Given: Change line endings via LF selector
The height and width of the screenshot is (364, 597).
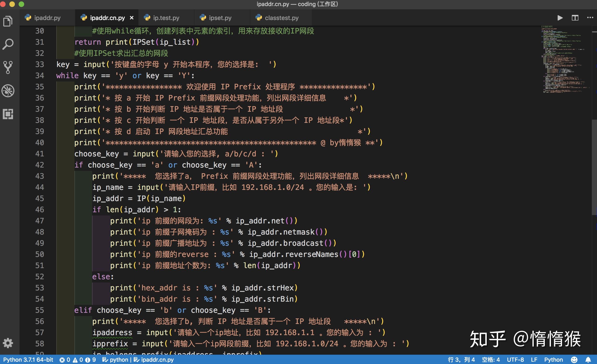Looking at the screenshot, I should coord(534,360).
